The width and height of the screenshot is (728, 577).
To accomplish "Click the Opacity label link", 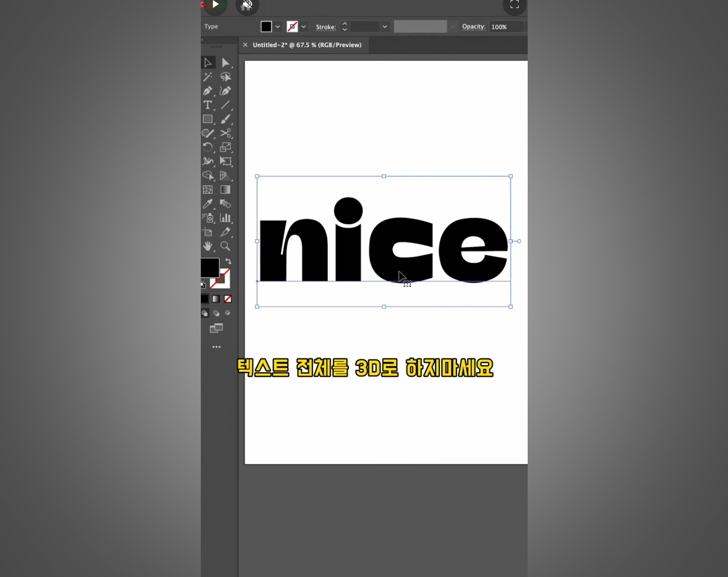I will pyautogui.click(x=473, y=27).
